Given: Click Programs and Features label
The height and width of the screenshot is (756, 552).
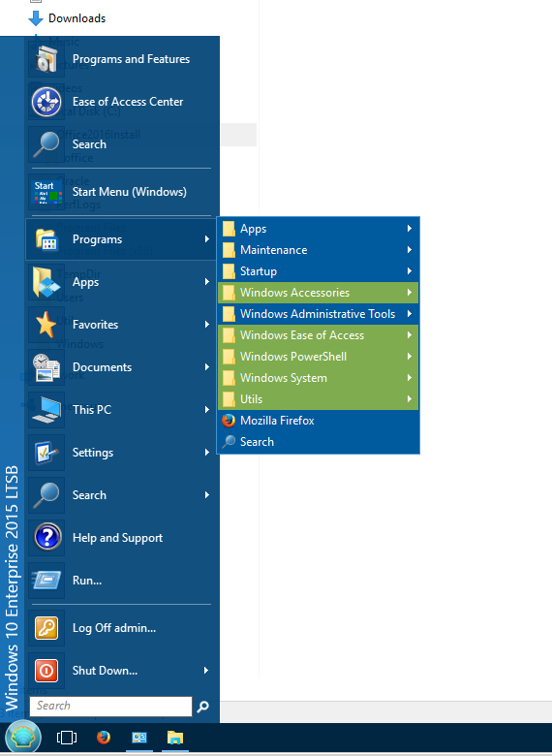Looking at the screenshot, I should (131, 59).
